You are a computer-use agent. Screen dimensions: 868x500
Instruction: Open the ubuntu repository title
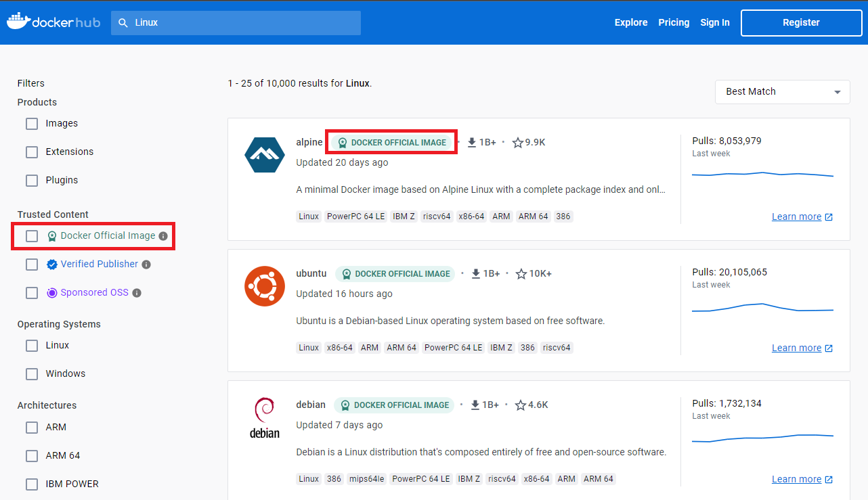tap(311, 273)
